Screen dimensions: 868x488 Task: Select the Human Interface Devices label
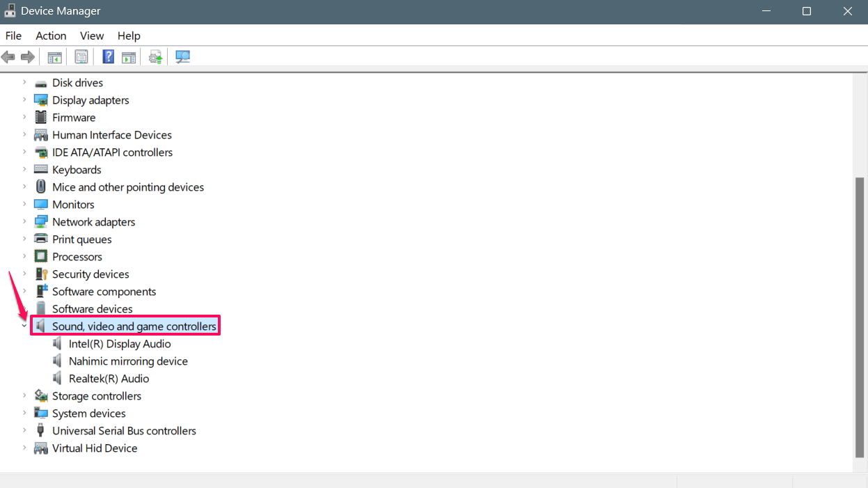112,135
